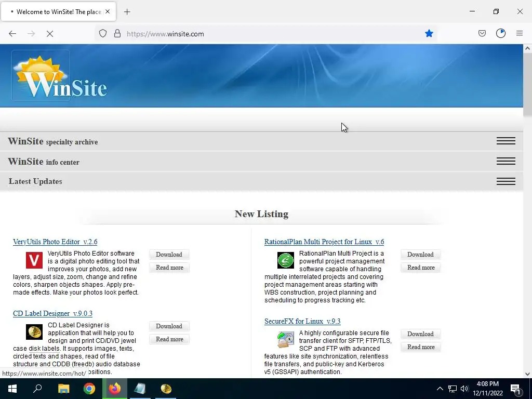This screenshot has width=532, height=399.
Task: Click the WinSite sun logo
Action: coord(59,76)
